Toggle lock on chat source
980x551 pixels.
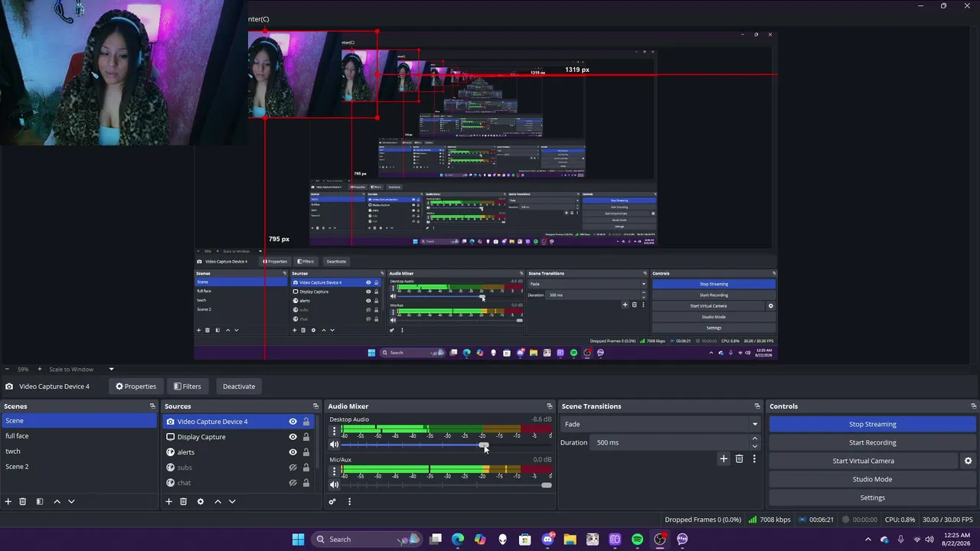tap(306, 483)
